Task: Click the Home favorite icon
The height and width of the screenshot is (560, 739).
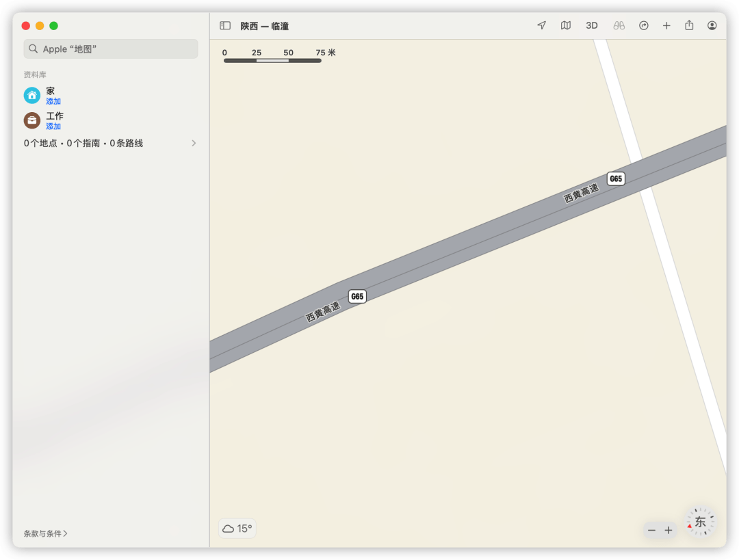Action: pyautogui.click(x=32, y=95)
